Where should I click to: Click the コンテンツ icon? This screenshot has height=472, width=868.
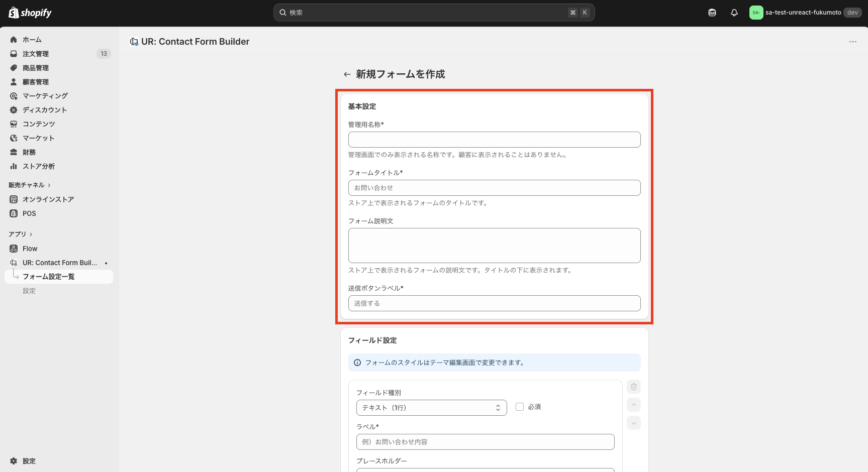pyautogui.click(x=14, y=124)
